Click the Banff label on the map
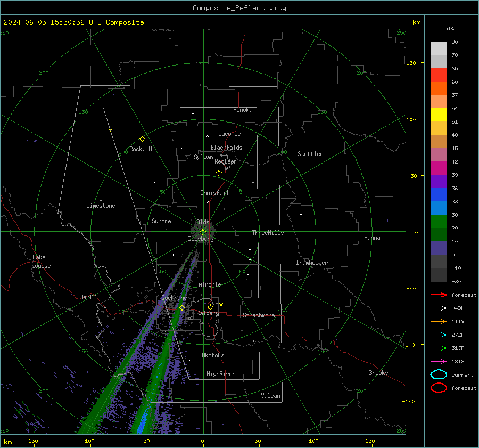This screenshot has height=448, width=479. (x=88, y=297)
